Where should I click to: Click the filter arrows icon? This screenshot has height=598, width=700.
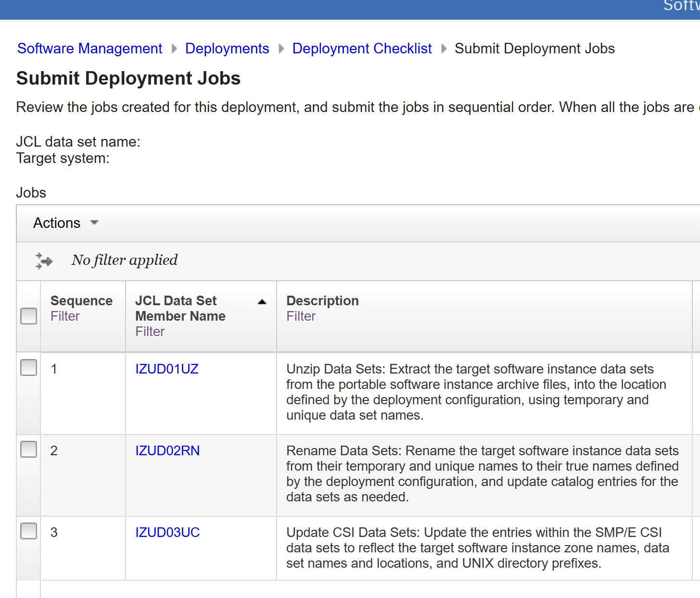click(x=44, y=261)
